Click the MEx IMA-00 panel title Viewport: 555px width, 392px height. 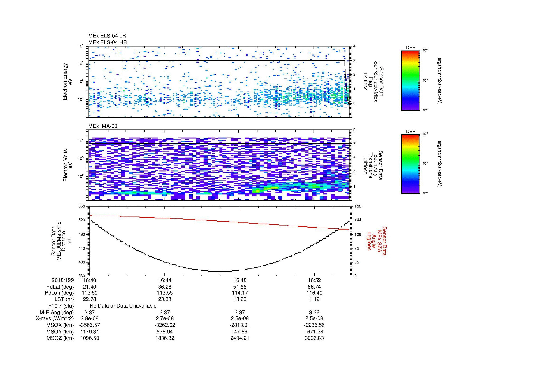(103, 126)
